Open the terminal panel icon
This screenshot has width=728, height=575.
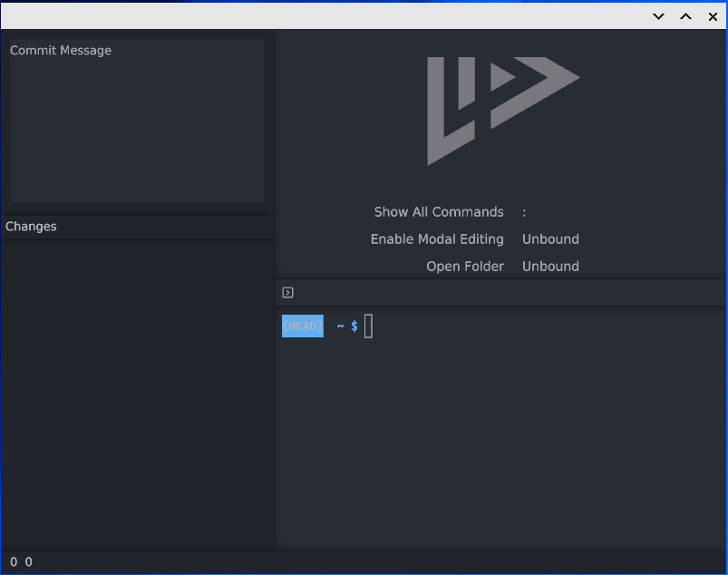point(288,292)
